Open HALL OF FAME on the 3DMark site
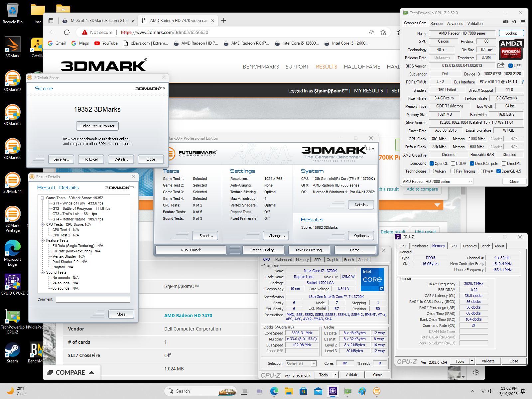The width and height of the screenshot is (532, 399). tap(362, 67)
